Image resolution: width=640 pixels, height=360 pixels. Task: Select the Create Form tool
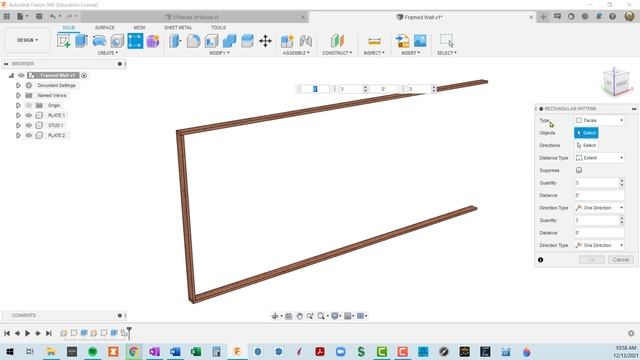pos(153,41)
